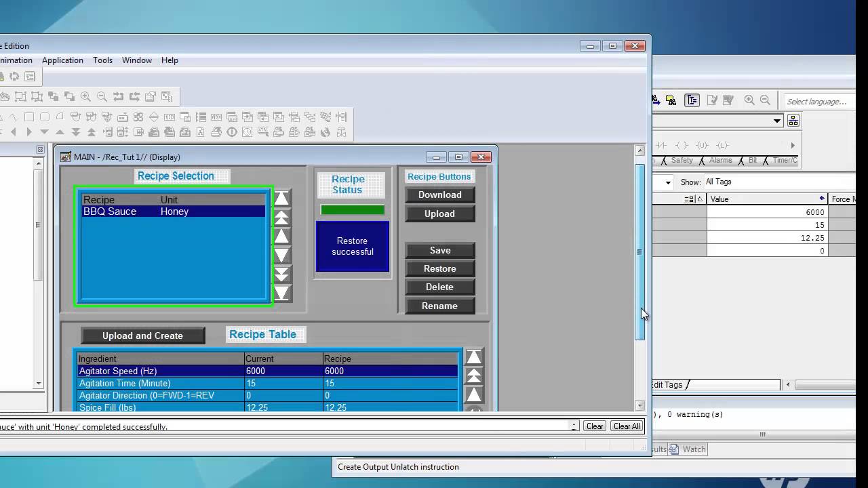Click the Ungroup objects toolbar icon
The width and height of the screenshot is (868, 488).
click(37, 96)
